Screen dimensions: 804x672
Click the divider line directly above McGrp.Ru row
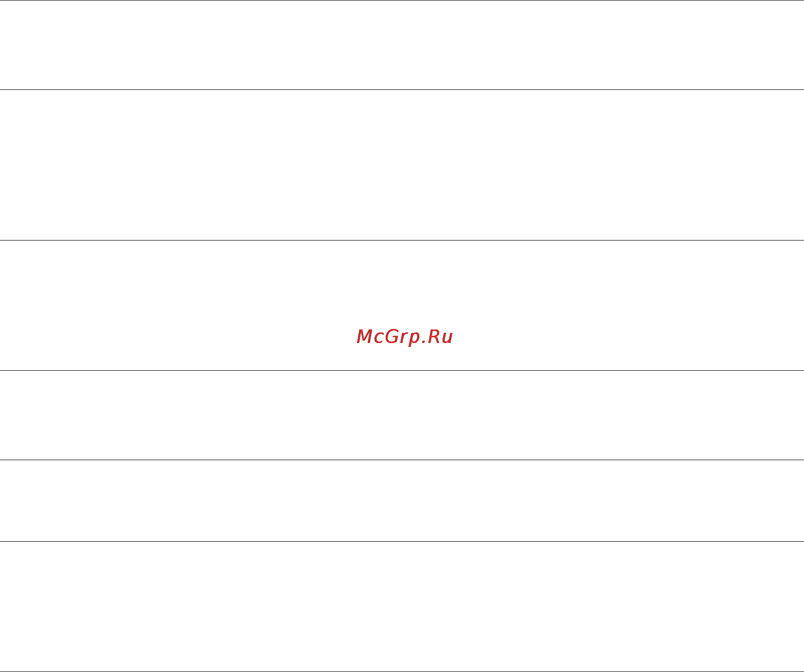[x=402, y=240]
